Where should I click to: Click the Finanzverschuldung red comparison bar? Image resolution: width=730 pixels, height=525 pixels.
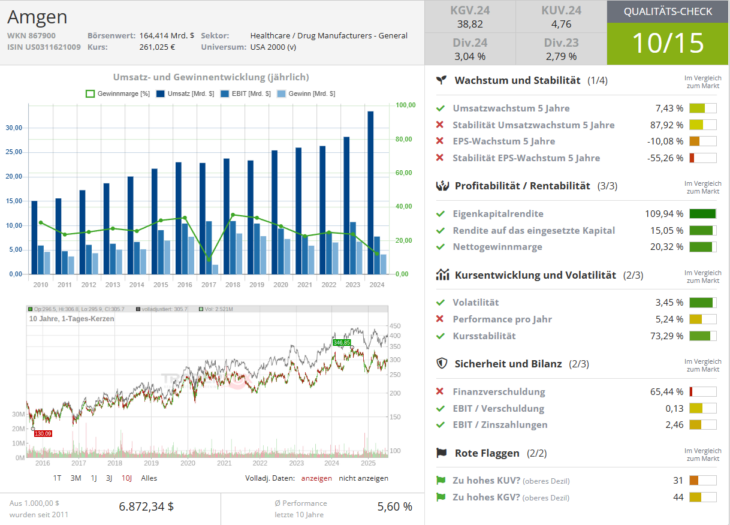pyautogui.click(x=703, y=391)
